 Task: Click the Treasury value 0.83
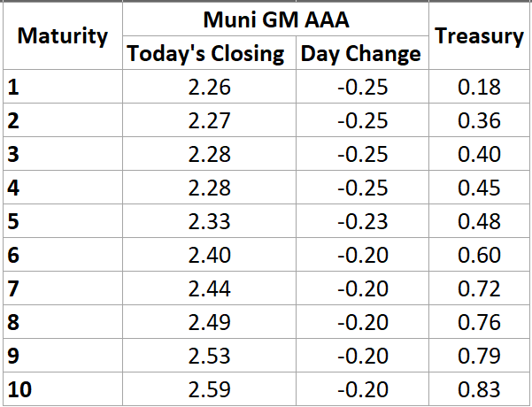[480, 389]
